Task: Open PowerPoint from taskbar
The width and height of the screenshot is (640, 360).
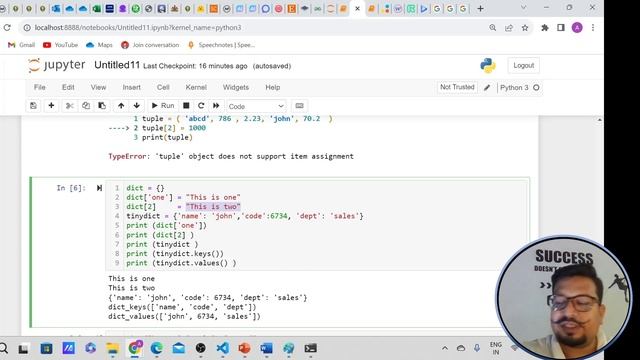Action: click(244, 348)
